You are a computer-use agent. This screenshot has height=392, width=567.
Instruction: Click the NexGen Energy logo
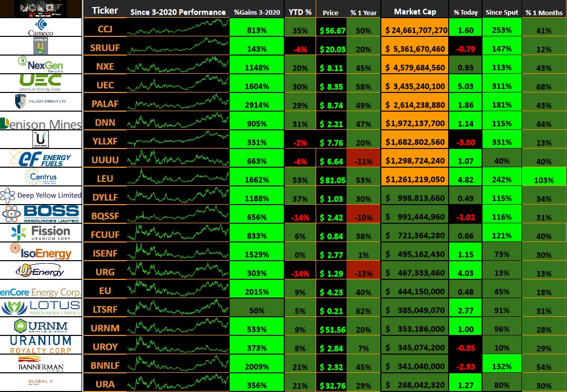click(40, 64)
